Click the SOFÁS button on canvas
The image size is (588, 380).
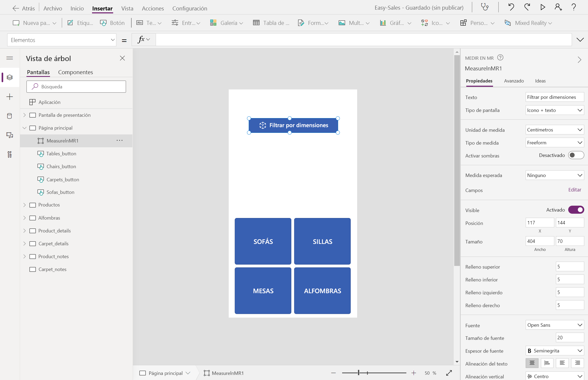pos(263,241)
